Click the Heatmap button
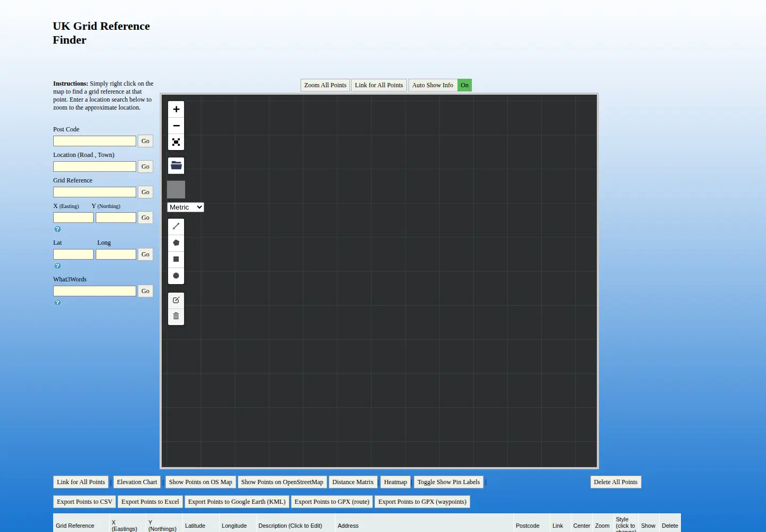This screenshot has height=532, width=766. coord(395,482)
